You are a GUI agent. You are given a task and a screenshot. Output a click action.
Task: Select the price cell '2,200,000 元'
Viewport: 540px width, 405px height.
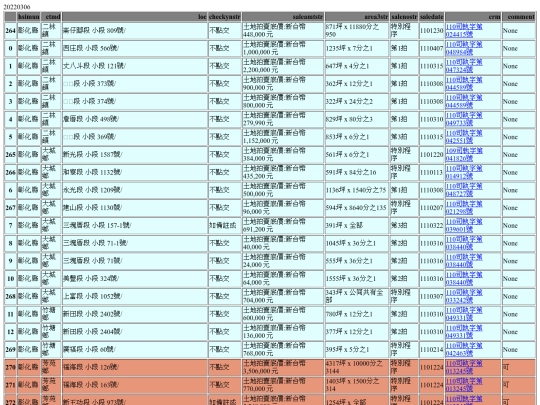283,66
